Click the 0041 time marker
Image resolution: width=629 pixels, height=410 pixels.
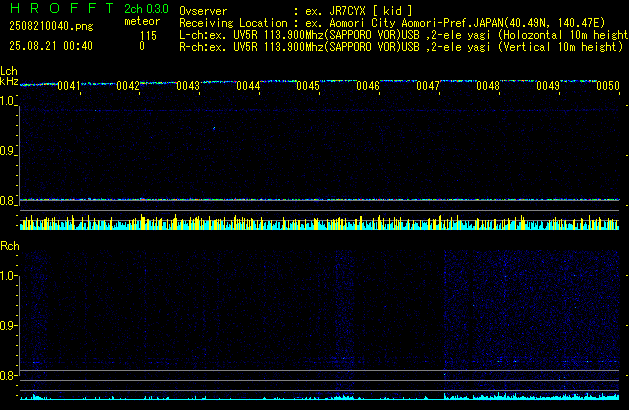[69, 86]
